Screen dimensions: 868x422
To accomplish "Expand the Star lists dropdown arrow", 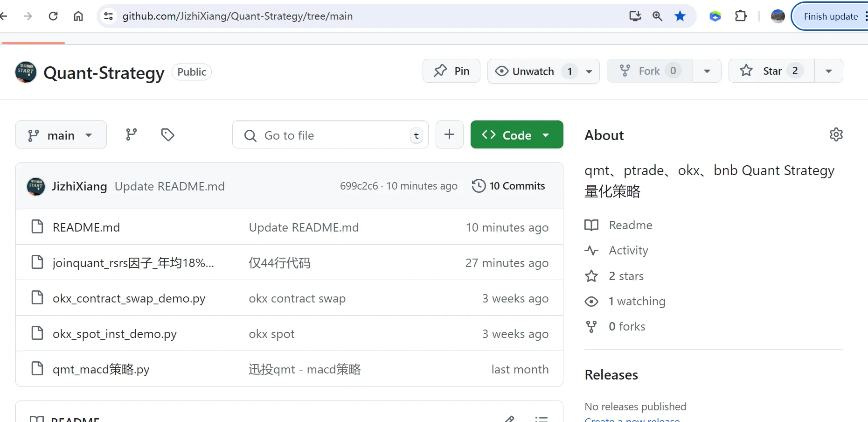I will 829,71.
